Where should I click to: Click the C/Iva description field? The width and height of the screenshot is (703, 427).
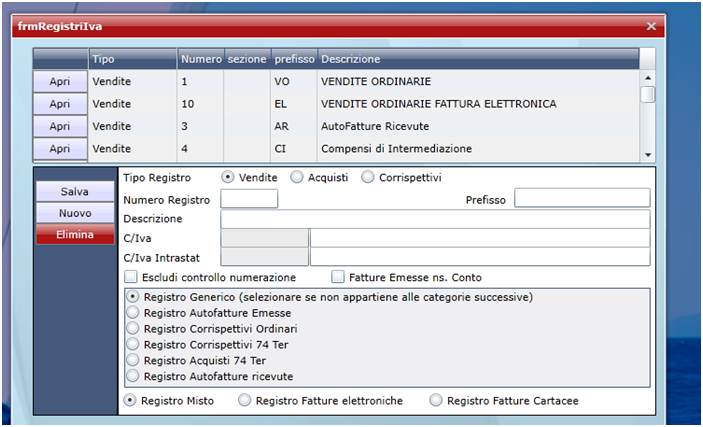480,238
